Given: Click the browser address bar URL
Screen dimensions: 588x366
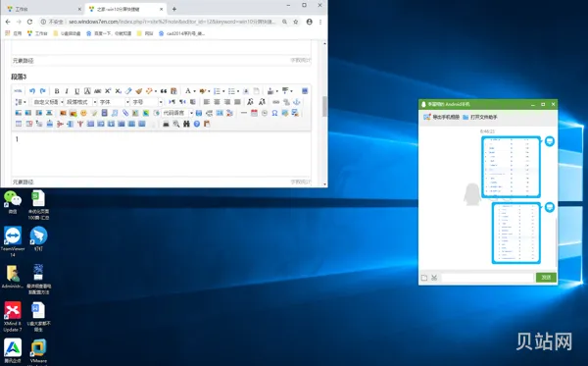Looking at the screenshot, I should coord(171,22).
